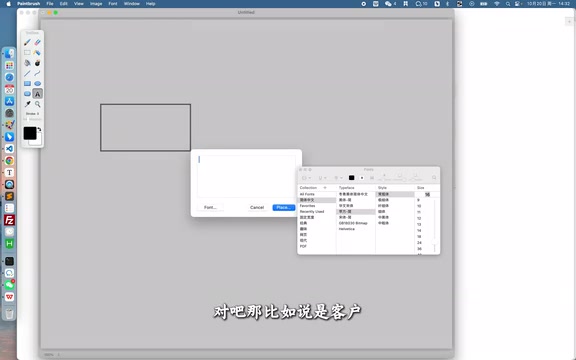Select the Rounded Rectangle tool
This screenshot has width=576, height=360.
point(27,94)
